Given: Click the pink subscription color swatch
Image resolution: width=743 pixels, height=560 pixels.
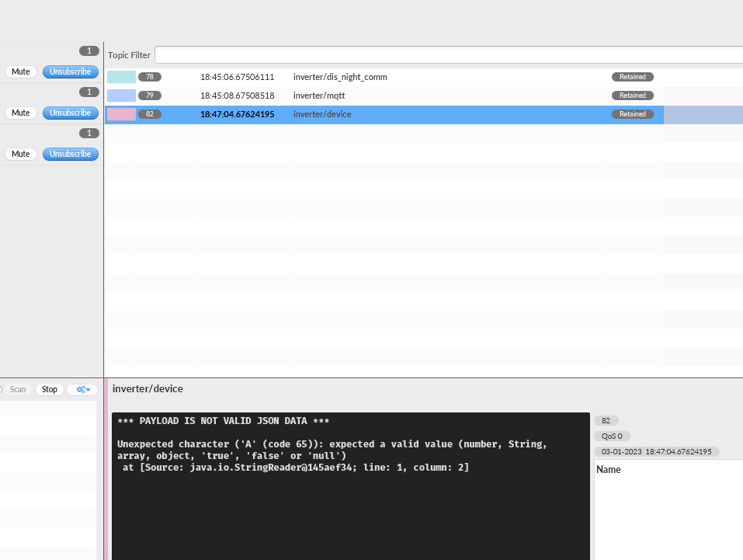Looking at the screenshot, I should [x=120, y=113].
